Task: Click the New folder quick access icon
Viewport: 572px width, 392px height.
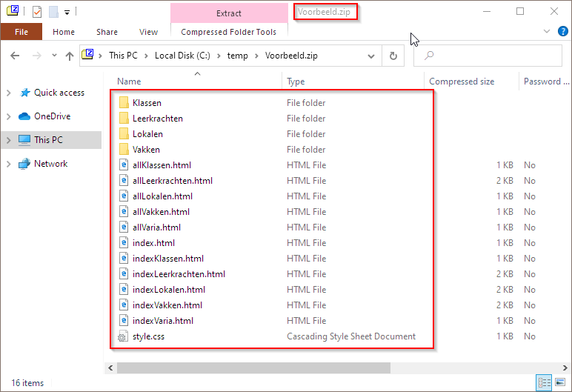Action: pyautogui.click(x=53, y=12)
